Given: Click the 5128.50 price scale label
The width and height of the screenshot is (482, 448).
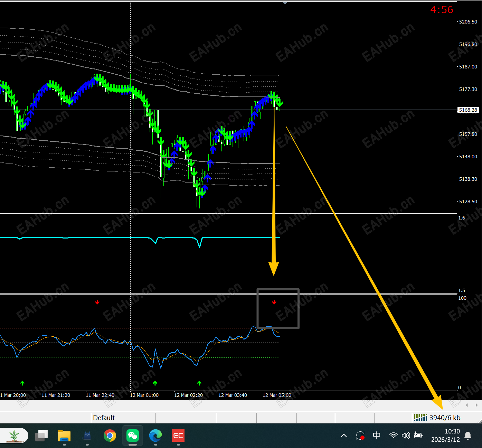Looking at the screenshot, I should [x=468, y=202].
